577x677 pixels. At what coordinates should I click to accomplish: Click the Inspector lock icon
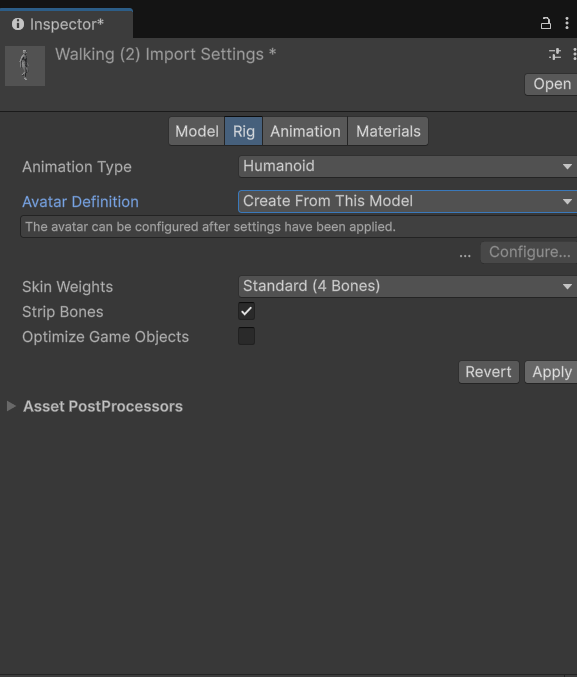pos(546,23)
